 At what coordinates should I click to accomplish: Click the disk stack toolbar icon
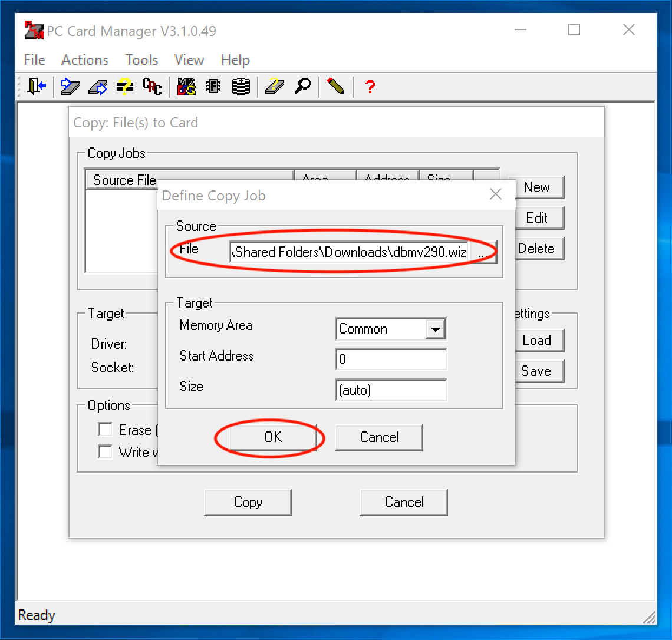[x=241, y=87]
